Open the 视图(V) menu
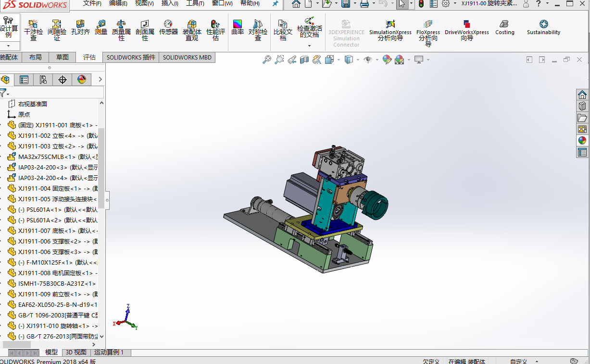Image resolution: width=590 pixels, height=364 pixels. coord(144,3)
